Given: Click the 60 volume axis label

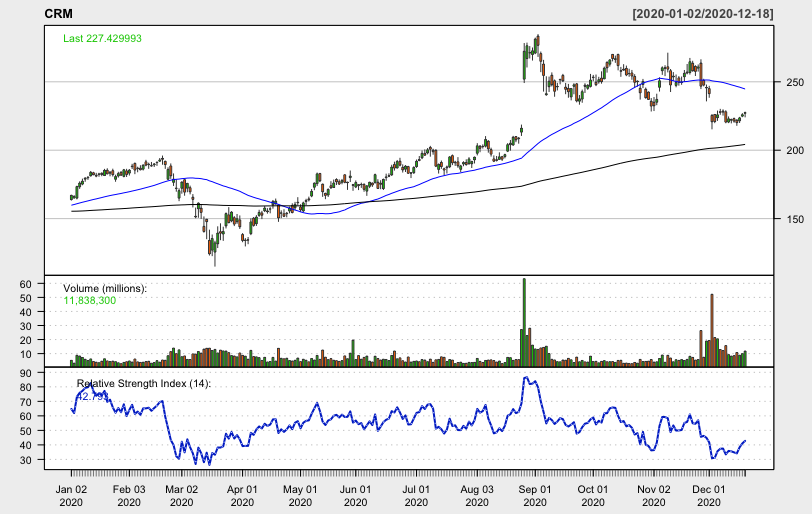Looking at the screenshot, I should pyautogui.click(x=26, y=284).
